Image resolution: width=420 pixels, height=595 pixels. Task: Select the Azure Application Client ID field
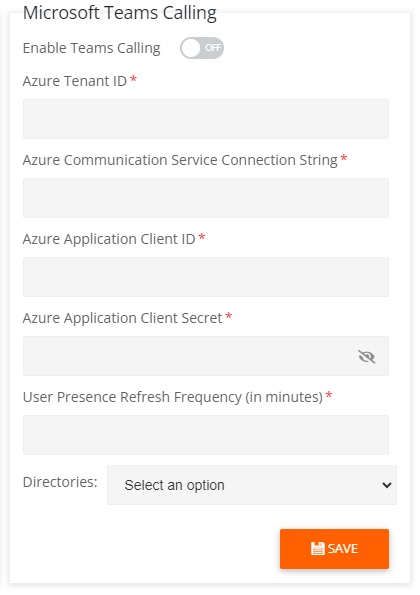206,277
